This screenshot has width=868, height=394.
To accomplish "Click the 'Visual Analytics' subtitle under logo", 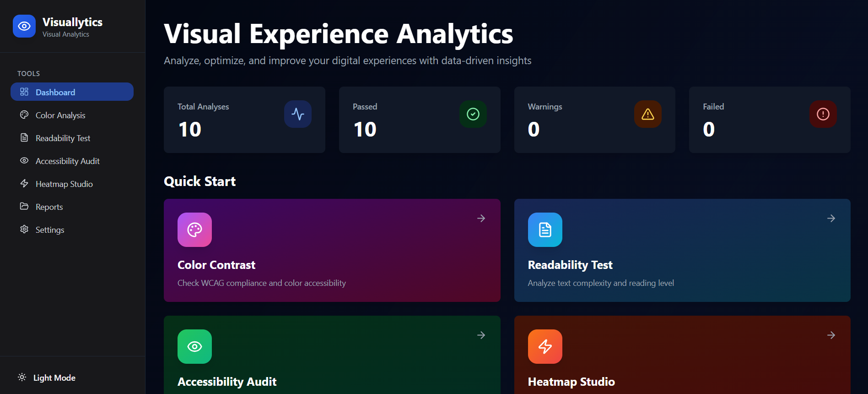I will coord(66,34).
